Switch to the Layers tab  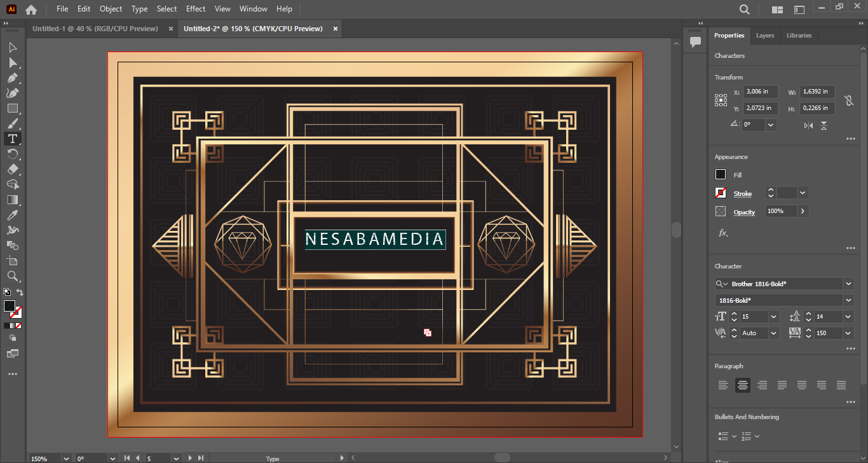point(765,36)
